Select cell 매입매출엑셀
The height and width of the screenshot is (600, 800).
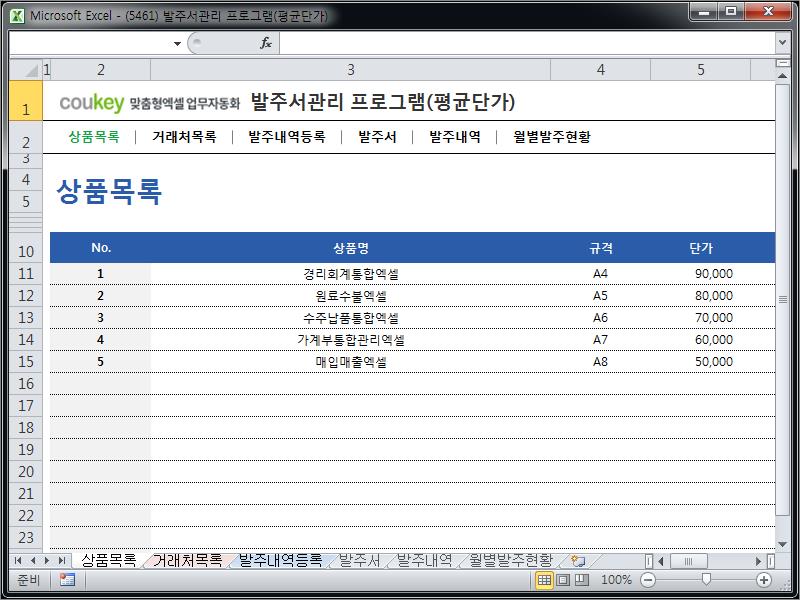point(351,362)
